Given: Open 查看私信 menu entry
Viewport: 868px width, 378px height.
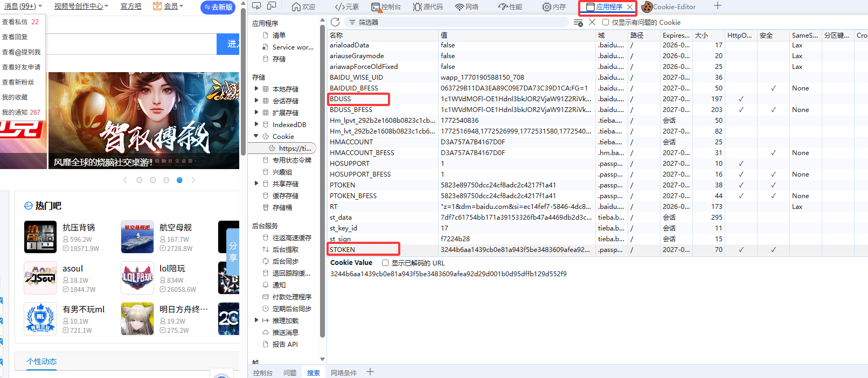Looking at the screenshot, I should pyautogui.click(x=20, y=22).
